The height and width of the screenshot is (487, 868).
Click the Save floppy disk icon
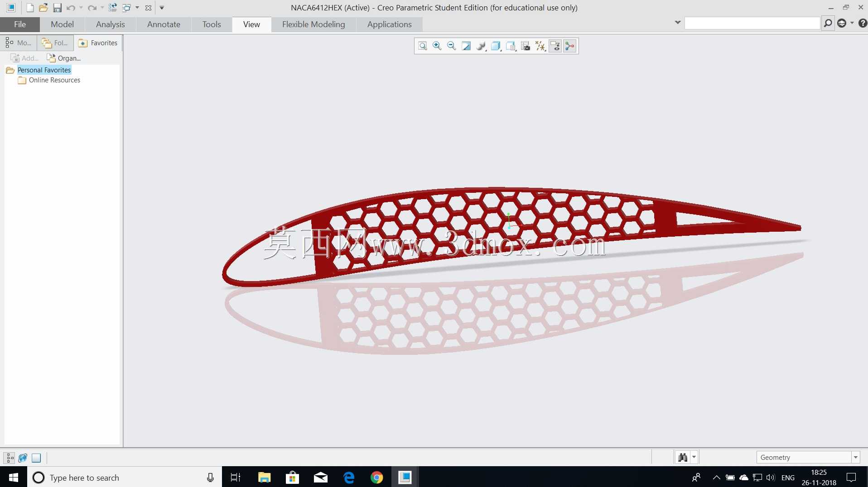pyautogui.click(x=57, y=8)
